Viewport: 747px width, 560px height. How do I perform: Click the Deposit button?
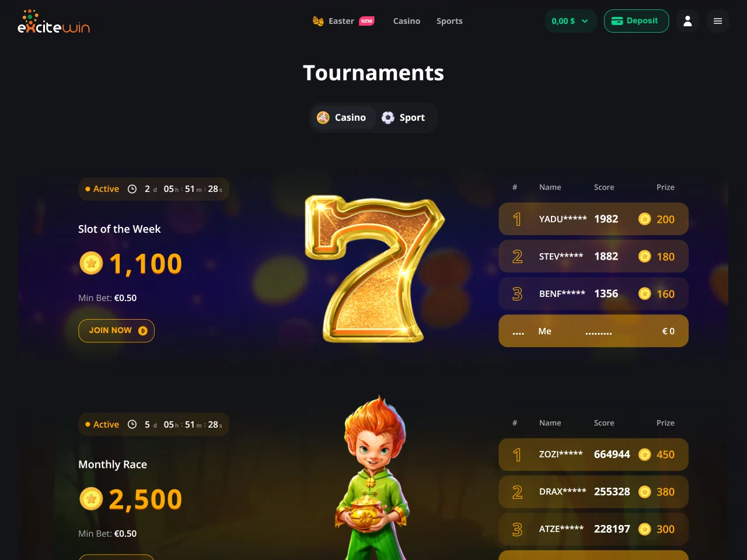coord(636,21)
